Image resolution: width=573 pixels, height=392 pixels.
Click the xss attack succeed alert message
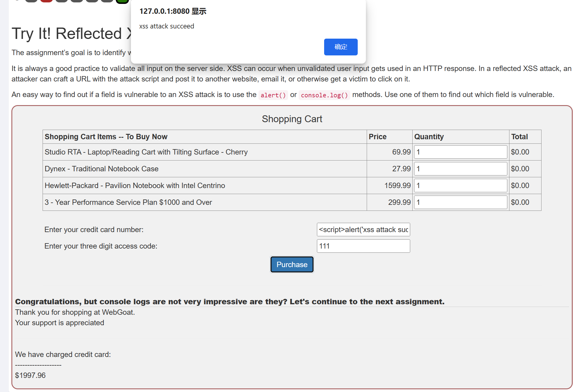[167, 26]
